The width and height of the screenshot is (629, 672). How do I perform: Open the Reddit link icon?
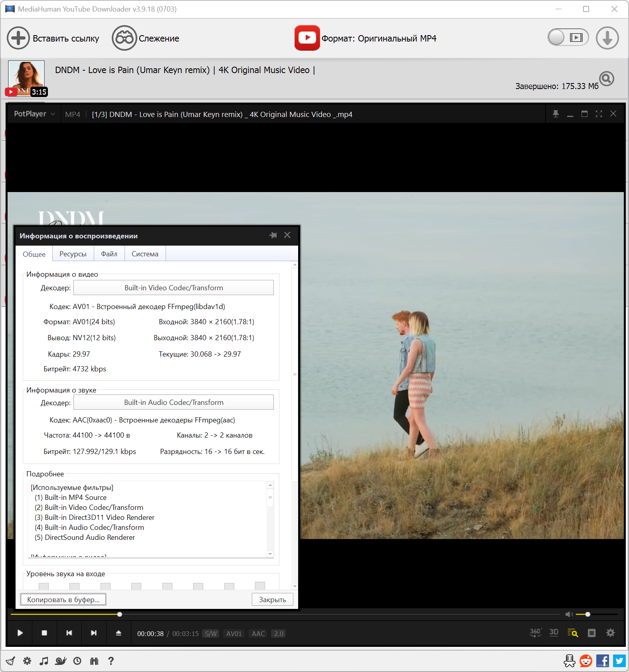[585, 661]
